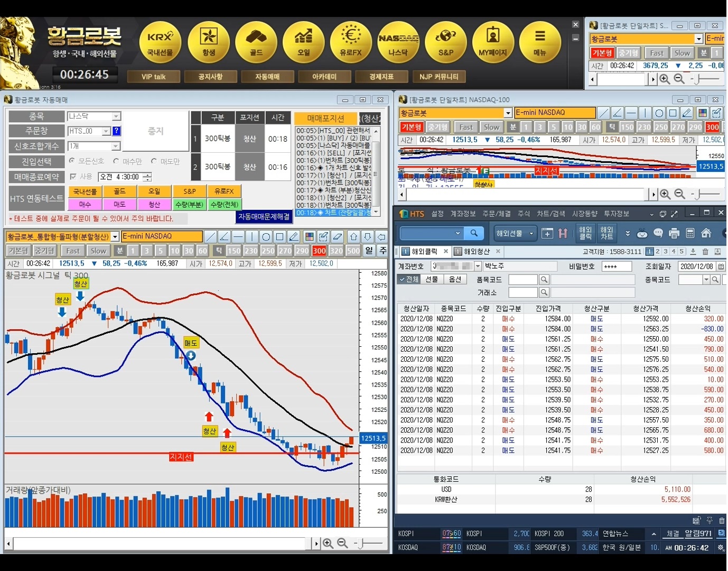Click the home icon in HTS toolbar
Screen dimensions: 728x571
706,233
